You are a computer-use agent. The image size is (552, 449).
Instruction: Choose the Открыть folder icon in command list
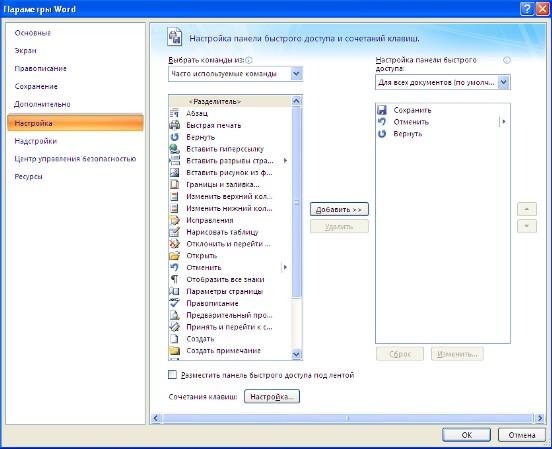(174, 256)
